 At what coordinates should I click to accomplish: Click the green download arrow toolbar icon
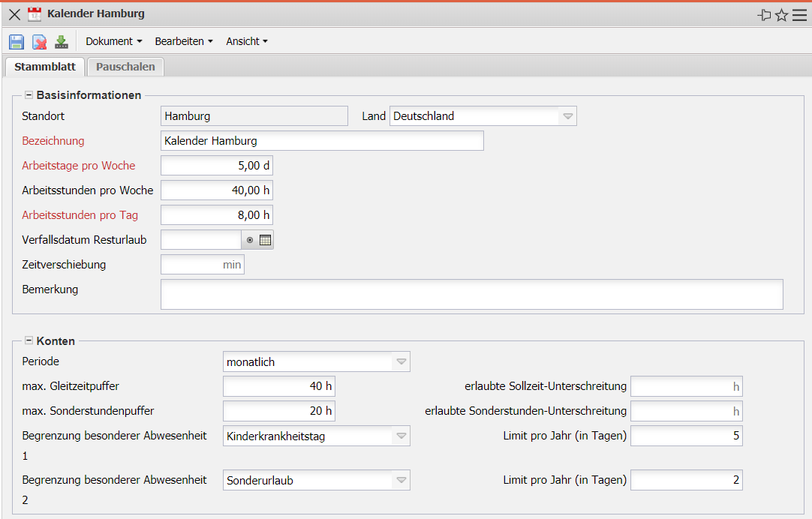(62, 42)
